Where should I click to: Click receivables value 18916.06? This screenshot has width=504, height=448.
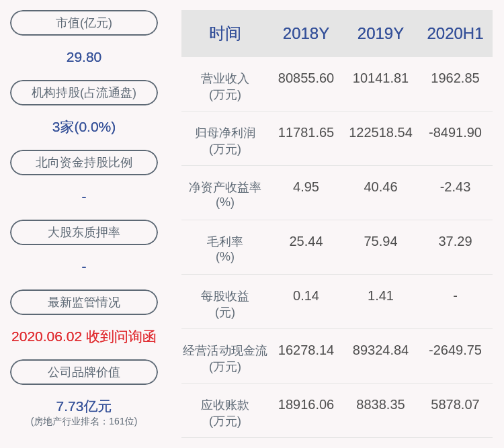(306, 404)
